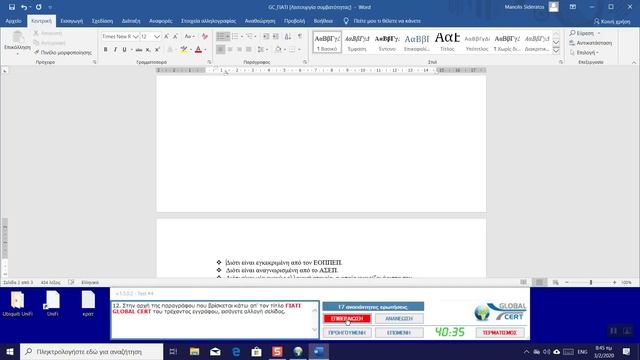640x360 pixels.
Task: Select the 'Τίτλος' style in the gallery
Action: 447,42
